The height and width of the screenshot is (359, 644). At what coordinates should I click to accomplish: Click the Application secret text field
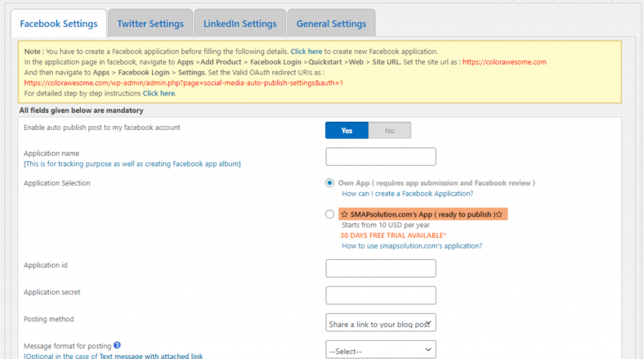click(x=381, y=295)
